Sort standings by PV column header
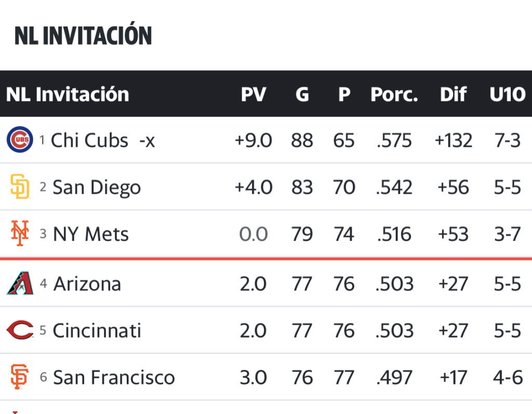 (x=254, y=95)
